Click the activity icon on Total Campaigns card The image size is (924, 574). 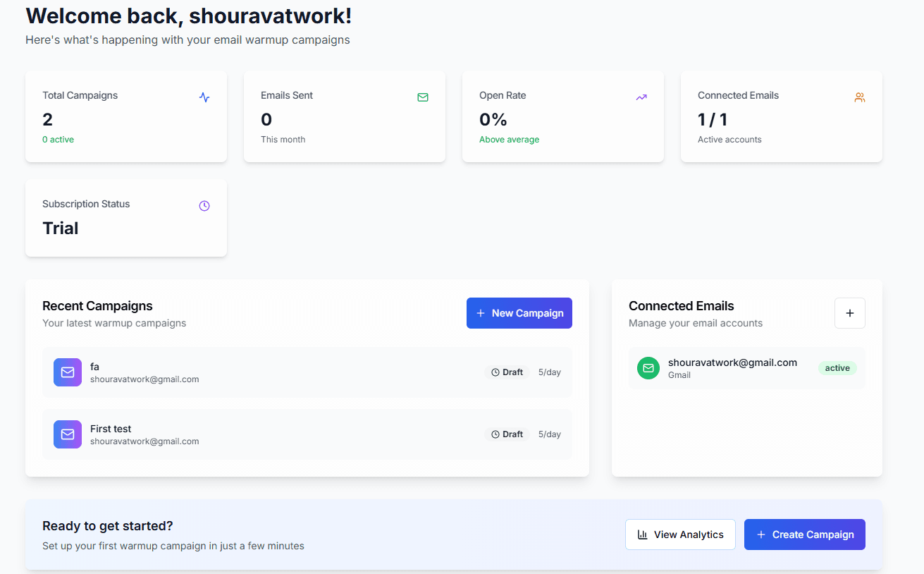[x=204, y=97]
